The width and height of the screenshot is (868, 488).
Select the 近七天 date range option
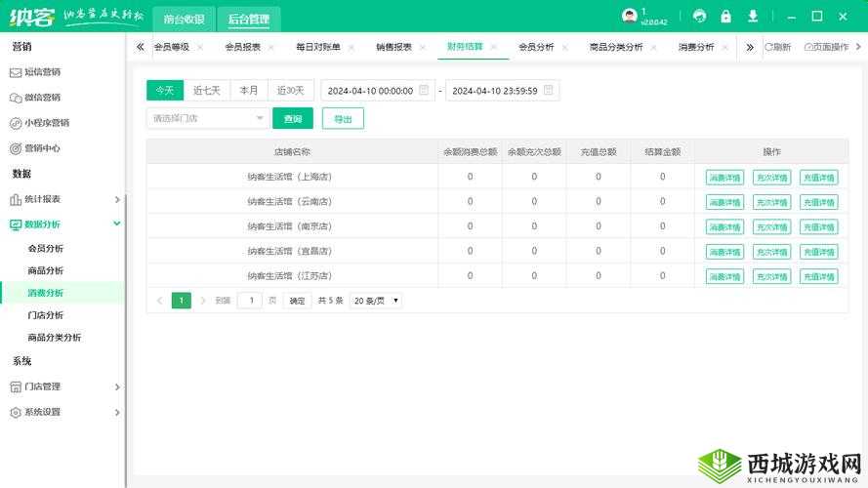click(x=206, y=90)
